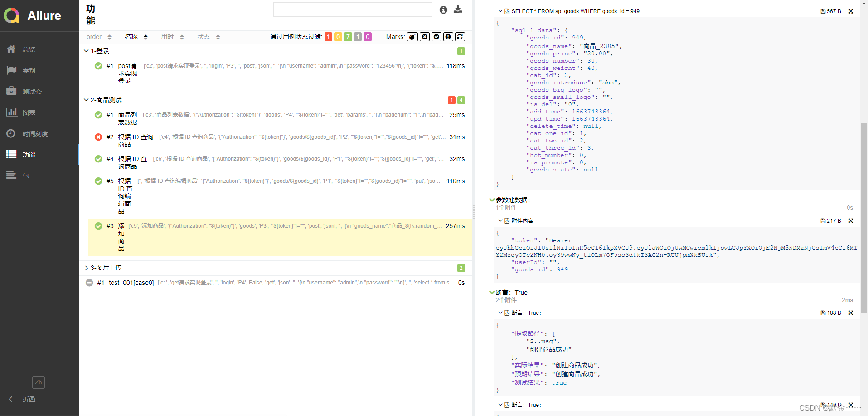This screenshot has width=868, height=416.
Task: Sort the tree by 状态
Action: [x=209, y=37]
